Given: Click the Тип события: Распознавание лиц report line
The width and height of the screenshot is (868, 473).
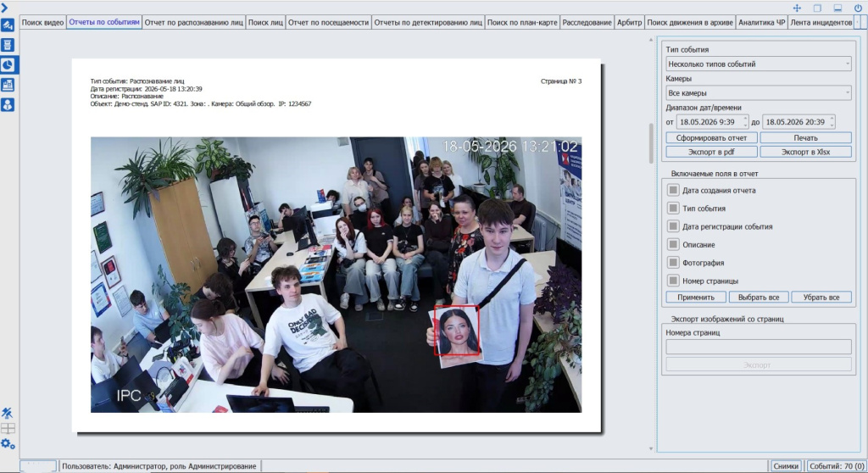Looking at the screenshot, I should pyautogui.click(x=137, y=81).
